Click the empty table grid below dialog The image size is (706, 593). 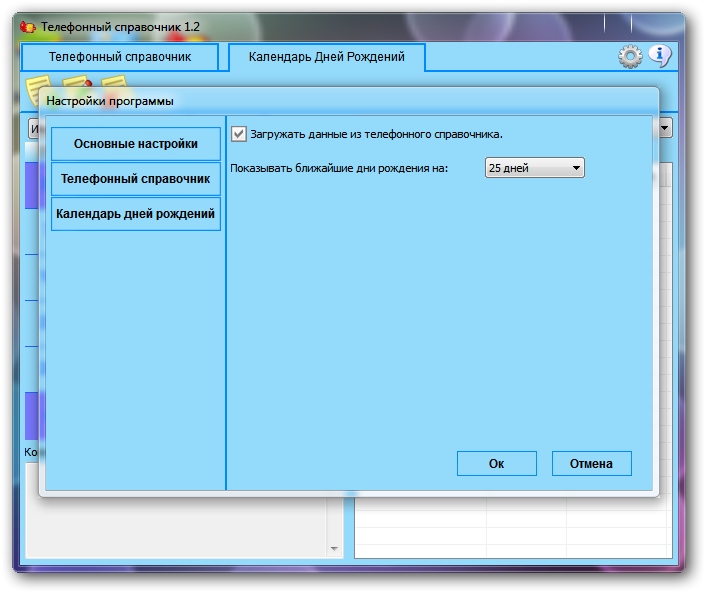click(x=510, y=526)
